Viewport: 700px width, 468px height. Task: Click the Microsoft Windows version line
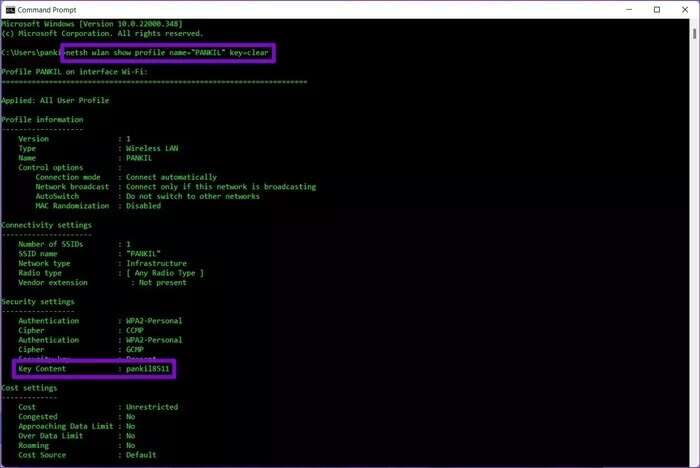(92, 24)
